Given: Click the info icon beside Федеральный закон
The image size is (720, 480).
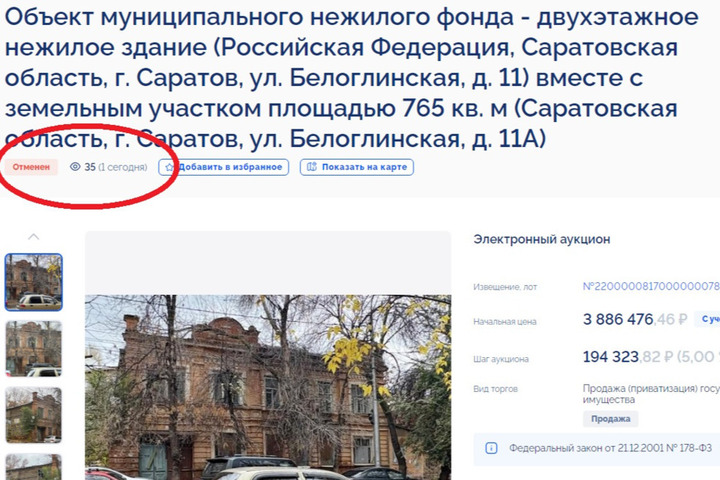Looking at the screenshot, I should tap(491, 448).
